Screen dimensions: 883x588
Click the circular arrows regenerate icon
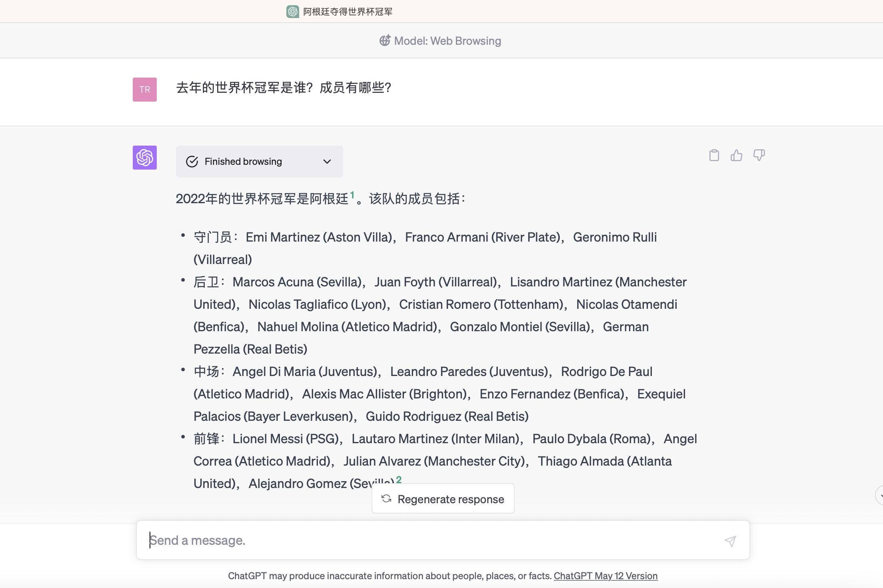pyautogui.click(x=386, y=499)
